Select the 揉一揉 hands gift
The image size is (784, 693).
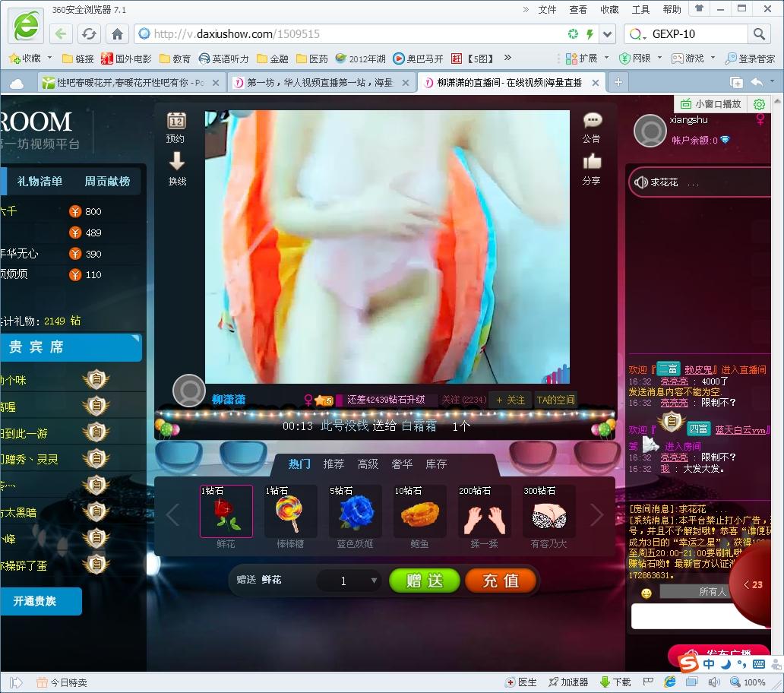click(x=484, y=511)
